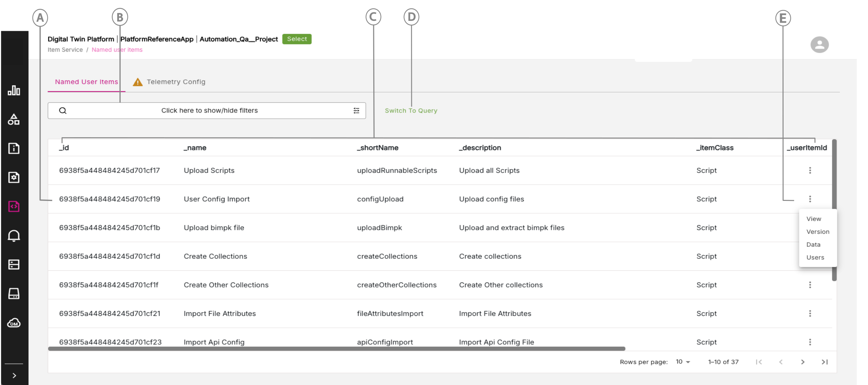Viewport: 868px width, 385px height.
Task: Open actions menu for Upload Scripts row
Action: pos(810,170)
